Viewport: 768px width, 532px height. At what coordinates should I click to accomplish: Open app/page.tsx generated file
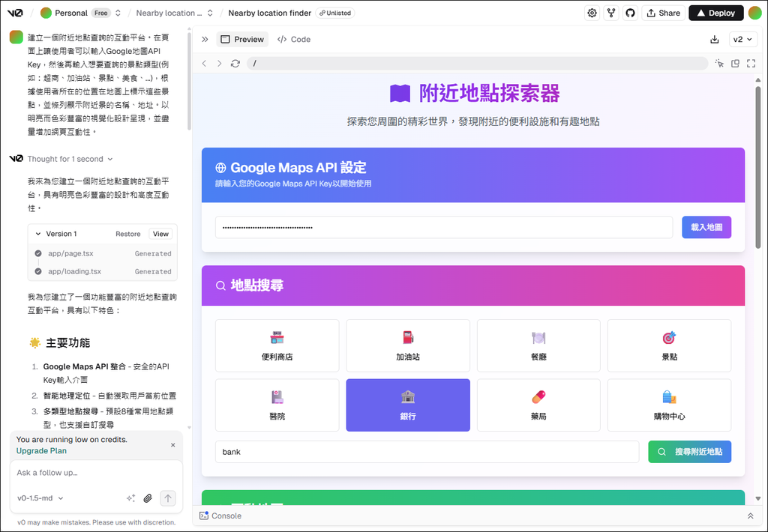pyautogui.click(x=70, y=253)
